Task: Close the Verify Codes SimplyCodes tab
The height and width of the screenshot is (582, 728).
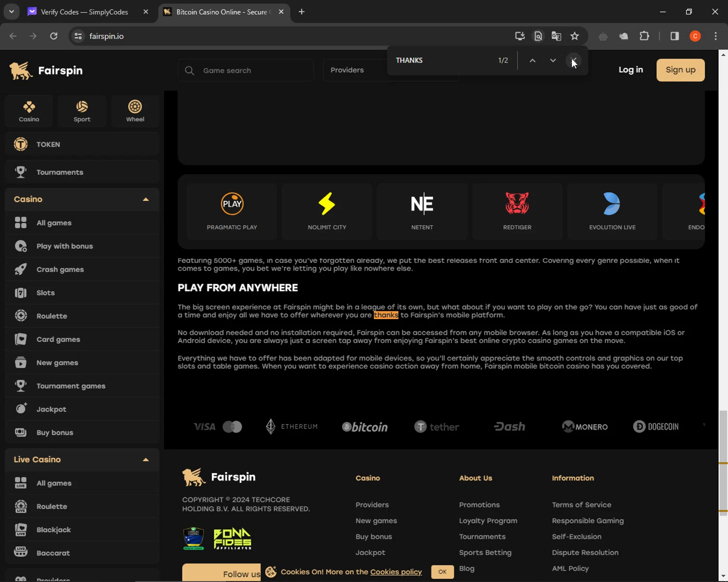Action: pos(146,12)
